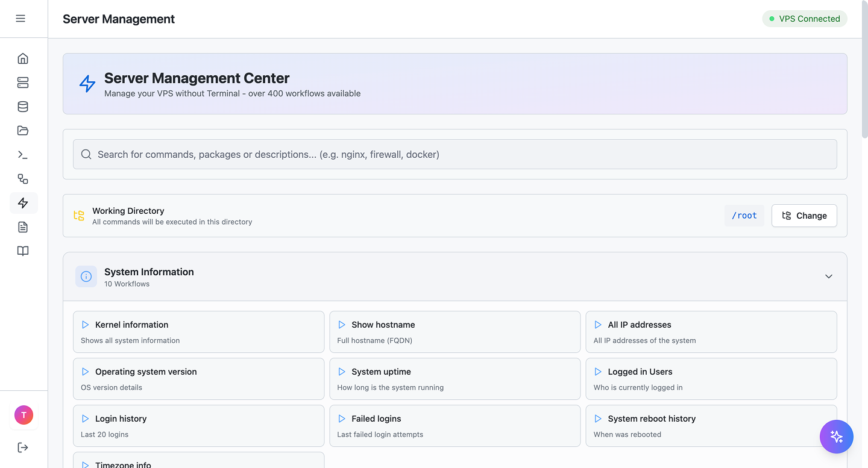Run the System uptime workflow

454,378
